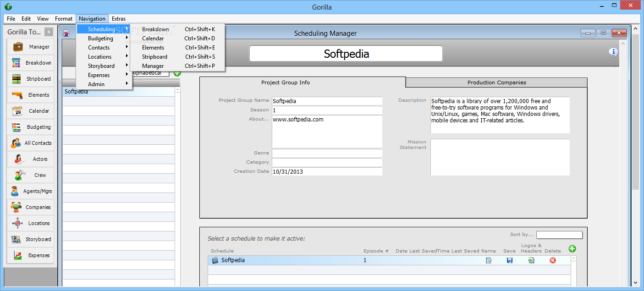Open Agents/Mgrs from sidebar

click(x=30, y=191)
